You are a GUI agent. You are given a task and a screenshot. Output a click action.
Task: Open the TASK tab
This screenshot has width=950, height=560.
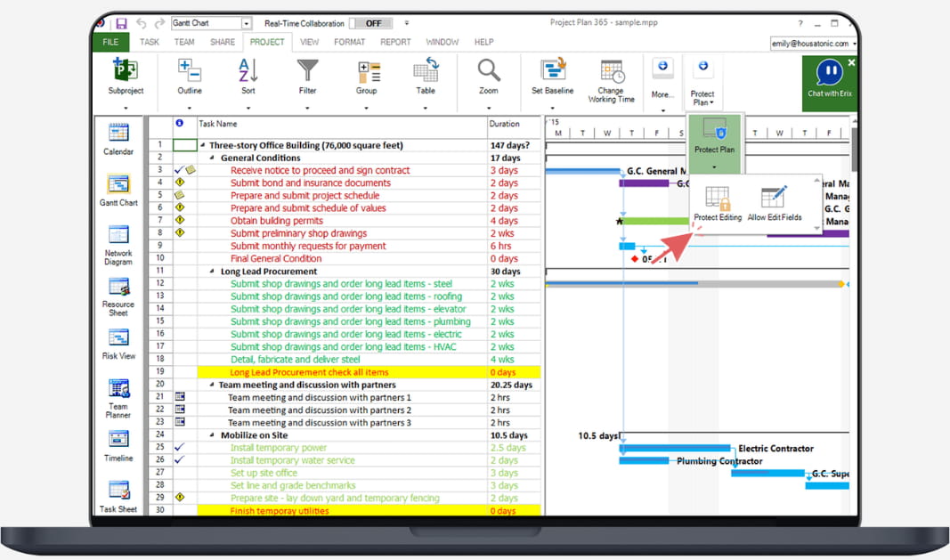[x=149, y=42]
